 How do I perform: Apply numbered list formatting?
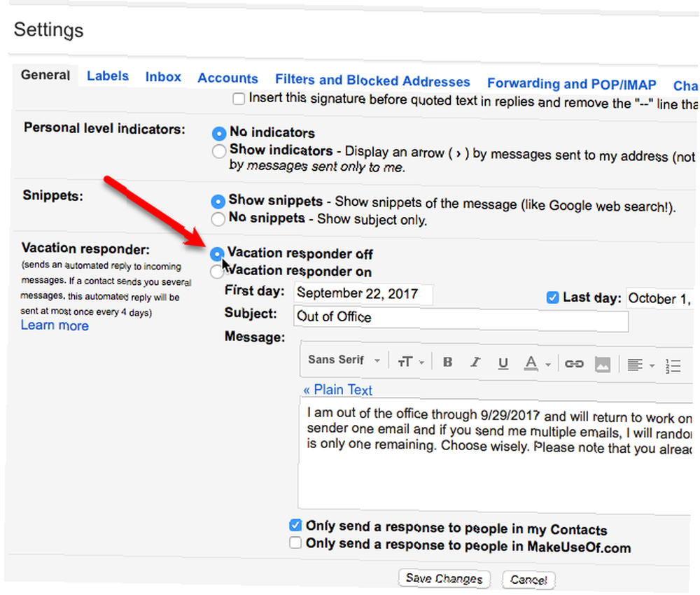(673, 366)
